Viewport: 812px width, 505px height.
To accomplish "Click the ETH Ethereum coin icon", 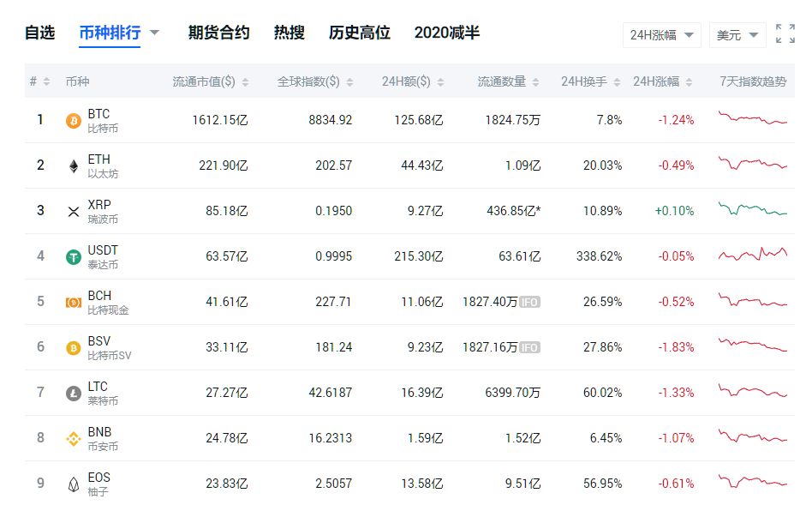I will (x=74, y=165).
